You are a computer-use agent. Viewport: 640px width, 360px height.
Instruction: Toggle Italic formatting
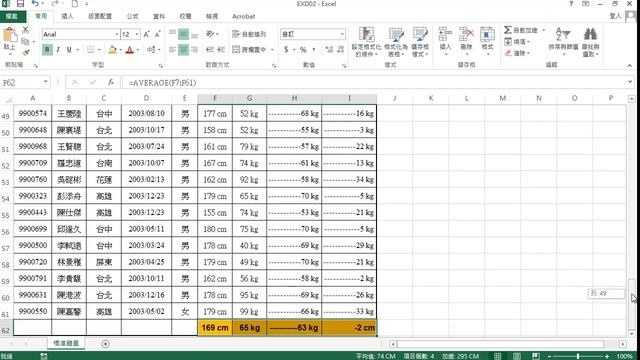pyautogui.click(x=58, y=50)
